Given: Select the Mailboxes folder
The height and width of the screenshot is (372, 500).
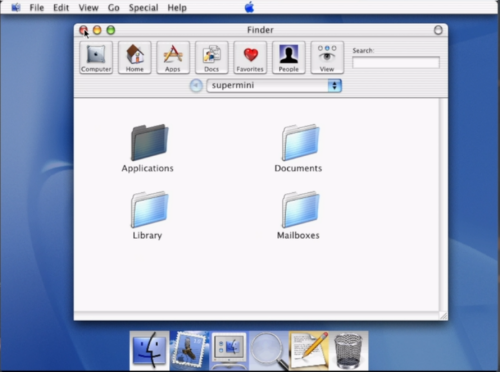Looking at the screenshot, I should [298, 215].
